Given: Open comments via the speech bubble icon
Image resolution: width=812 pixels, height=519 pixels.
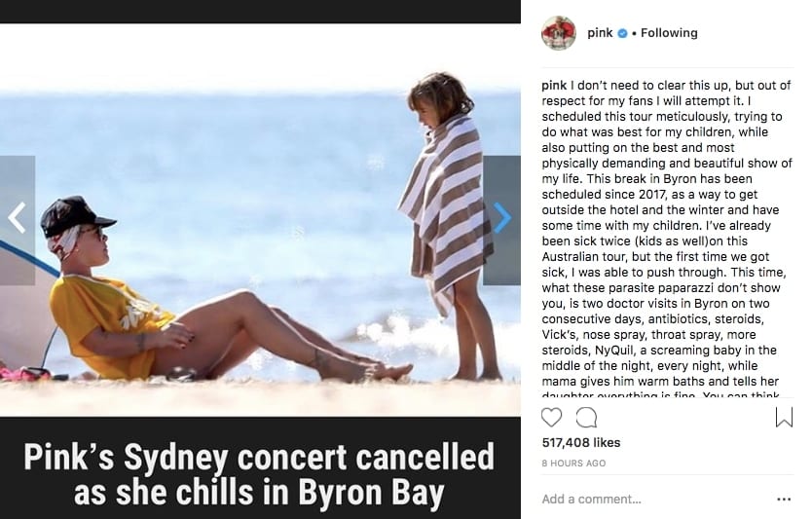Looking at the screenshot, I should tap(586, 417).
